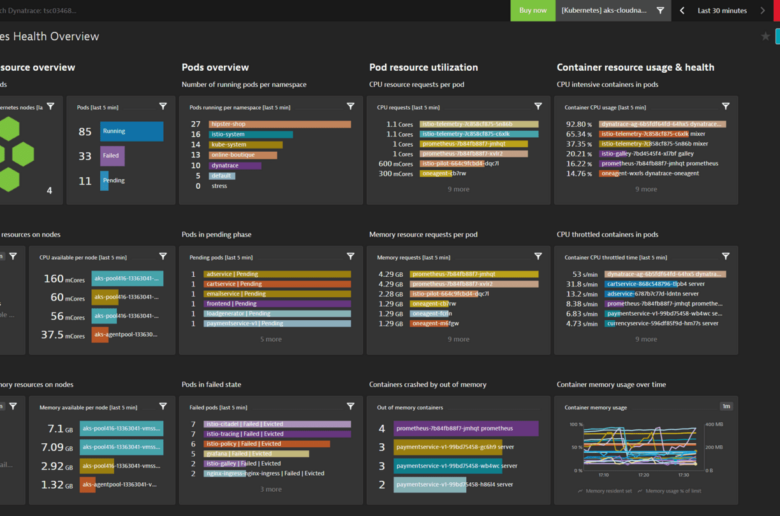Viewport: 780px width, 516px height.
Task: Click istio-citadel | Failed | Evicted row
Action: 271,424
